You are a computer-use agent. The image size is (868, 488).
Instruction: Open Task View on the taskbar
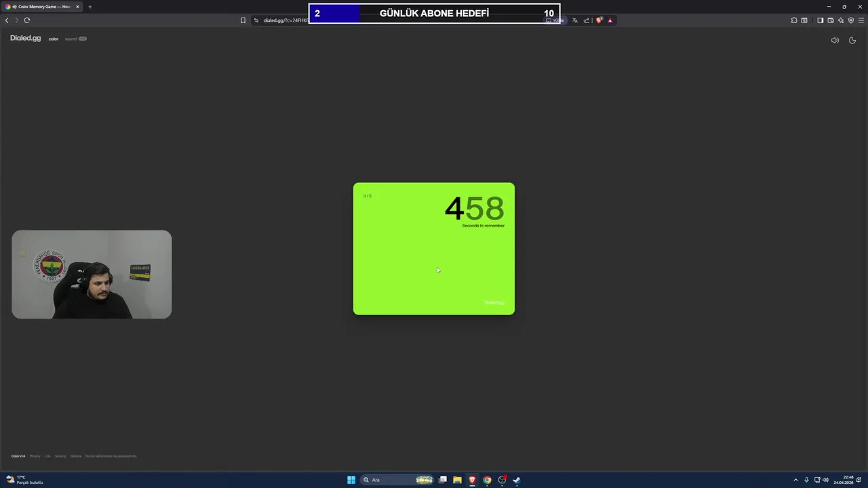(x=442, y=480)
